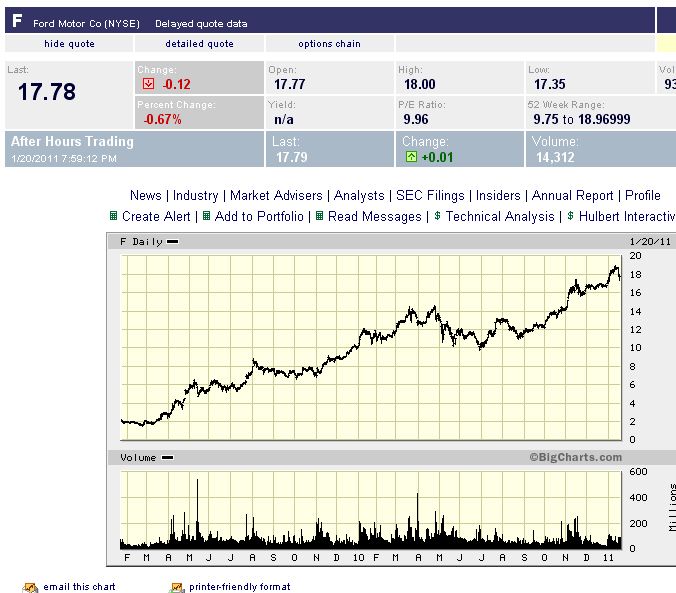The width and height of the screenshot is (676, 593).
Task: Click the Yield value n/a
Action: (284, 119)
